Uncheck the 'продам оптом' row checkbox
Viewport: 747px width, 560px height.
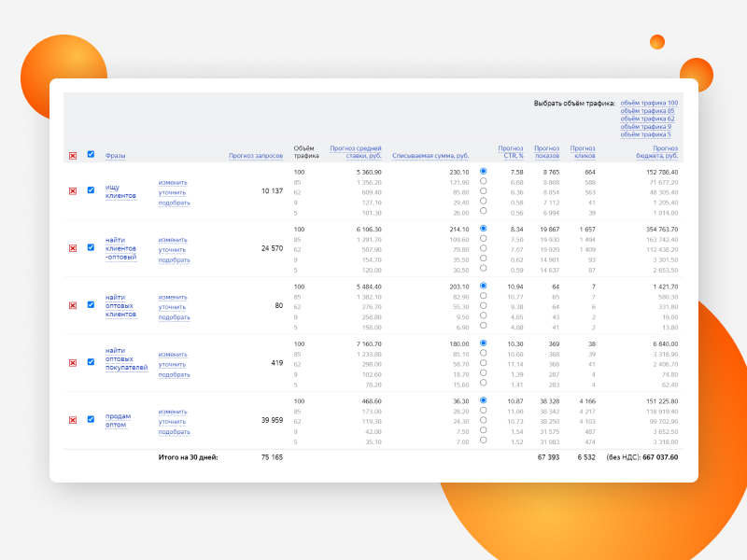(91, 419)
